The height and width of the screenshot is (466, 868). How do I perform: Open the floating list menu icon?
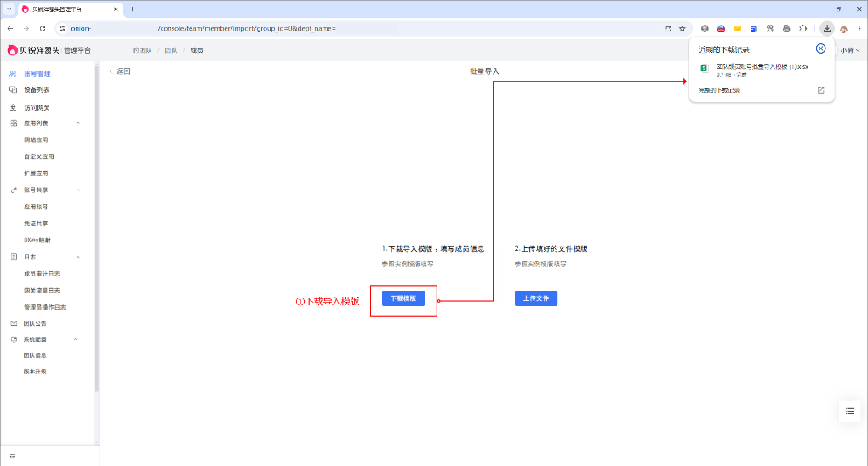tap(849, 411)
